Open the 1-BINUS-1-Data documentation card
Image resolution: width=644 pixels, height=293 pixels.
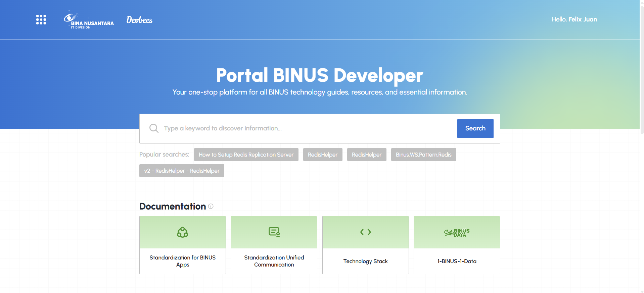click(457, 245)
